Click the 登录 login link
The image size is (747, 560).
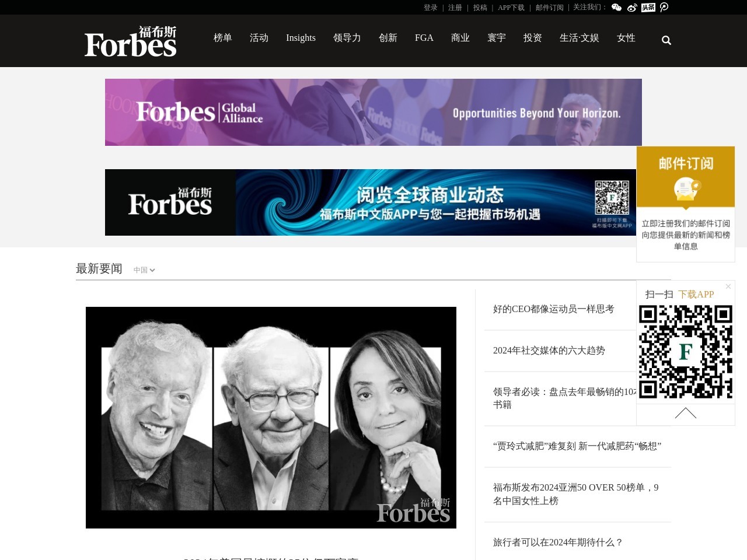click(x=431, y=8)
